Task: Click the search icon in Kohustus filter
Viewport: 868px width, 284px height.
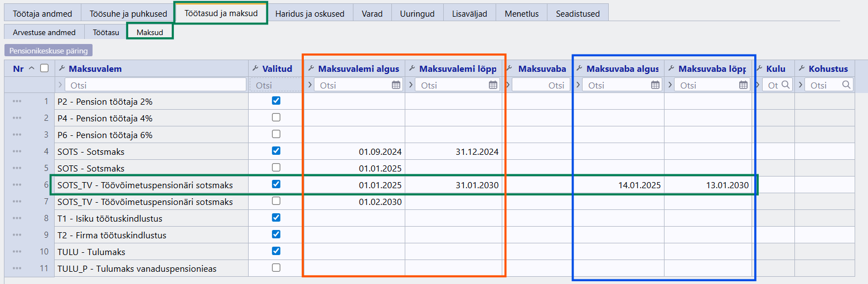Action: [x=846, y=85]
